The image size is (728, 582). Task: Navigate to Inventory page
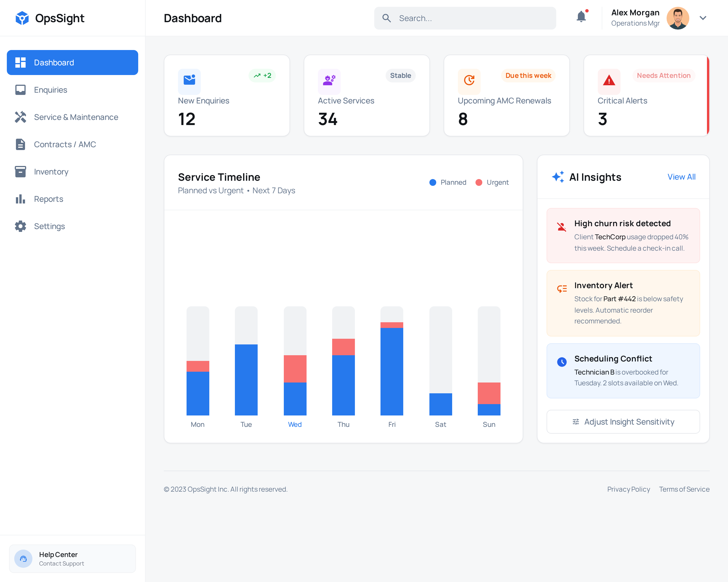coord(72,172)
